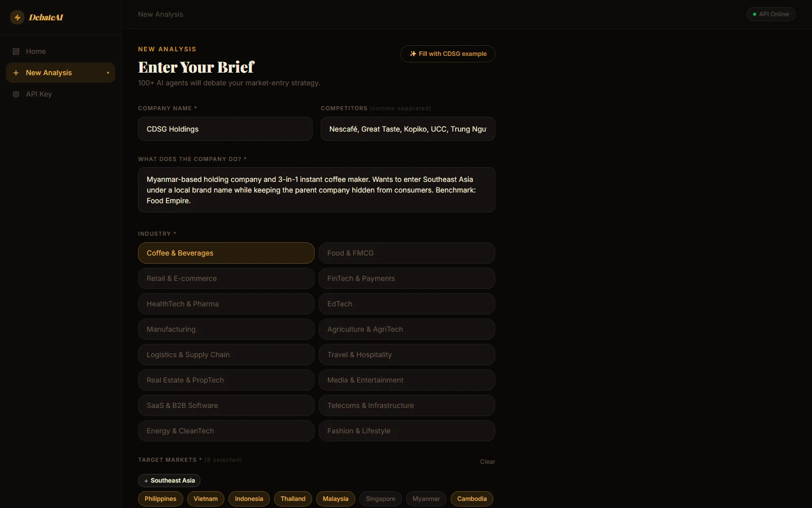Screen dimensions: 812x508
Task: Select Fashion & Lifestyle industry
Action: tap(407, 431)
